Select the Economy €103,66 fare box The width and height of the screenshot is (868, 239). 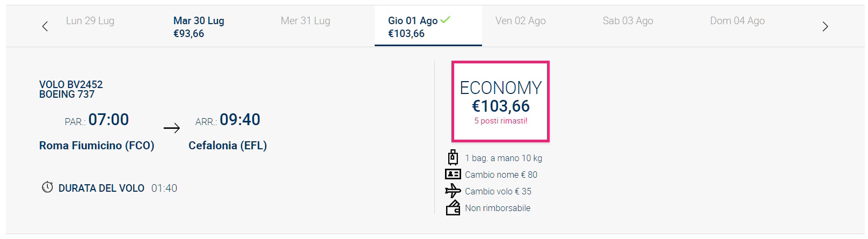pos(500,102)
